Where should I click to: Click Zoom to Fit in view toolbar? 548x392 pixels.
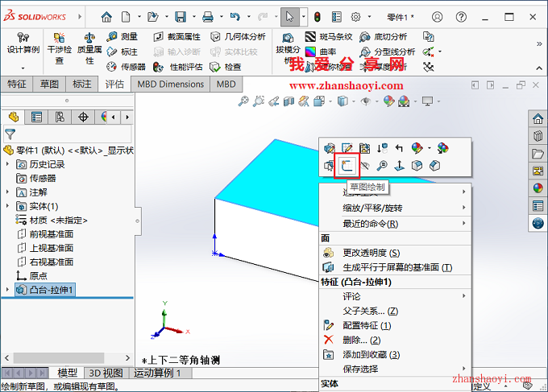243,101
